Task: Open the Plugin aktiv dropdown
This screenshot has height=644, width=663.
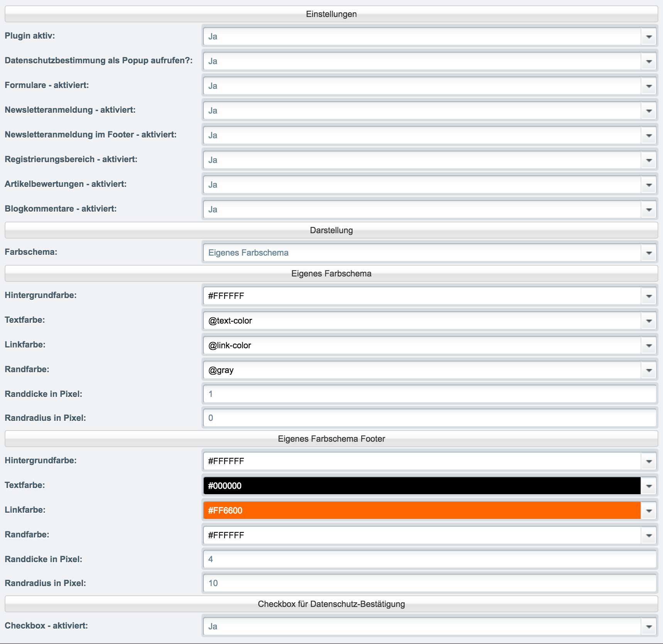Action: pos(430,36)
